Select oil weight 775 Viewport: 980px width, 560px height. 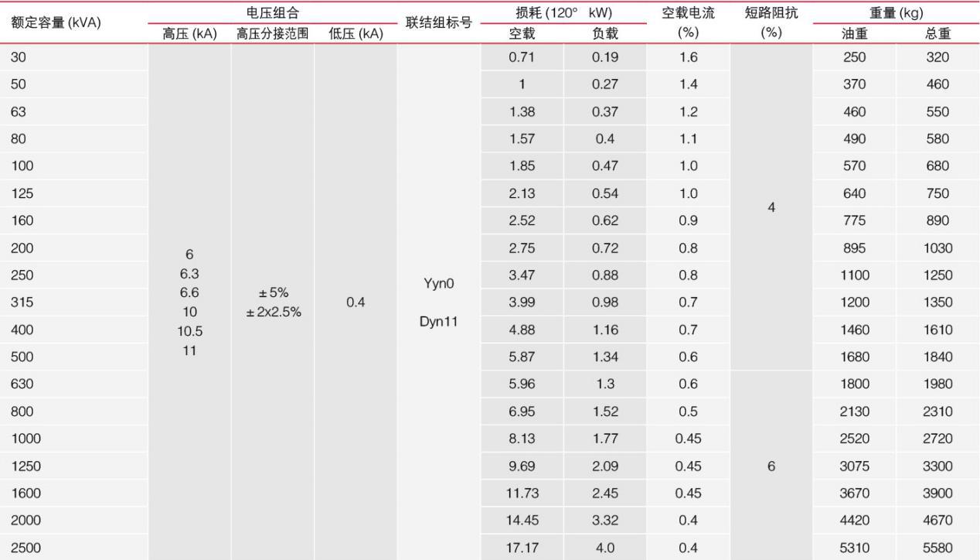(854, 220)
